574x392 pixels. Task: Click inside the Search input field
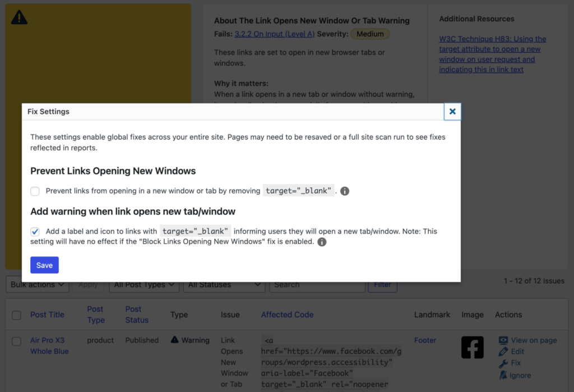(x=317, y=284)
